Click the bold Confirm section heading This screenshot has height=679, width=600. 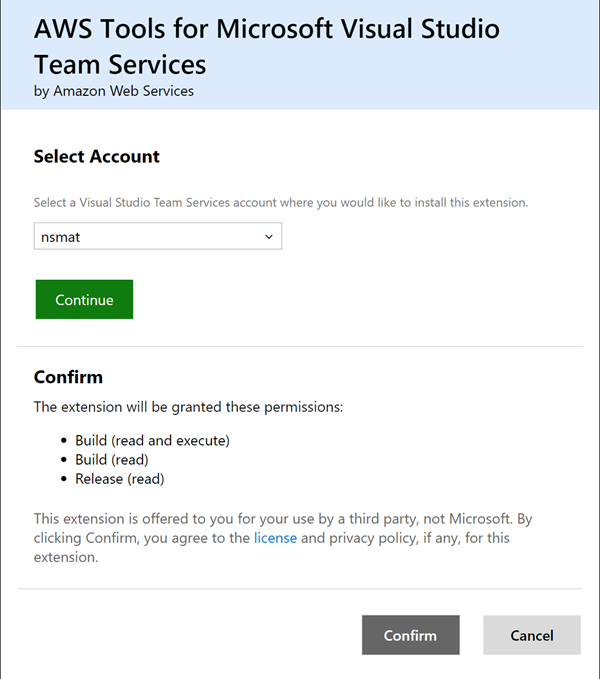pyautogui.click(x=68, y=377)
